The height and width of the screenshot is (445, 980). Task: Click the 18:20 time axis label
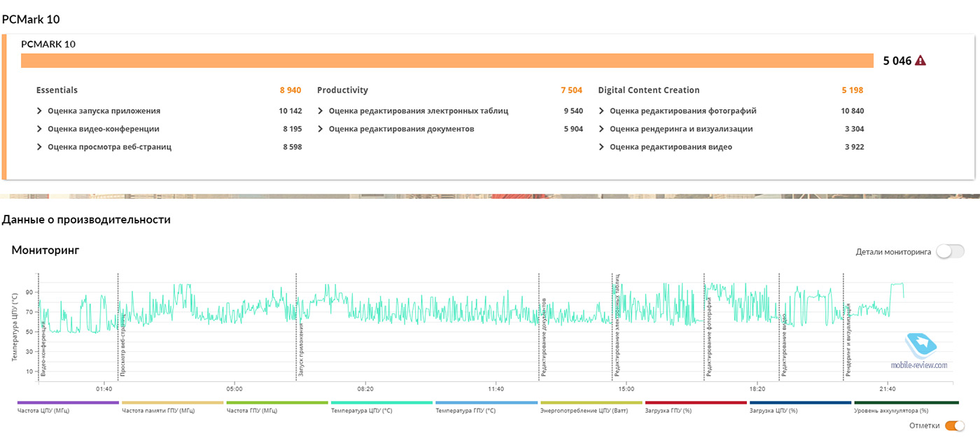tap(757, 388)
